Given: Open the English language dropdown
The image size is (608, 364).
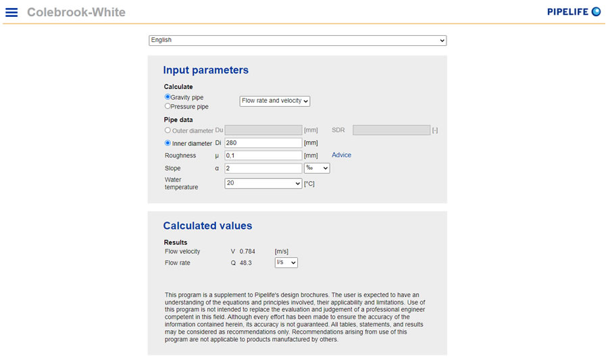Looking at the screenshot, I should tap(297, 41).
